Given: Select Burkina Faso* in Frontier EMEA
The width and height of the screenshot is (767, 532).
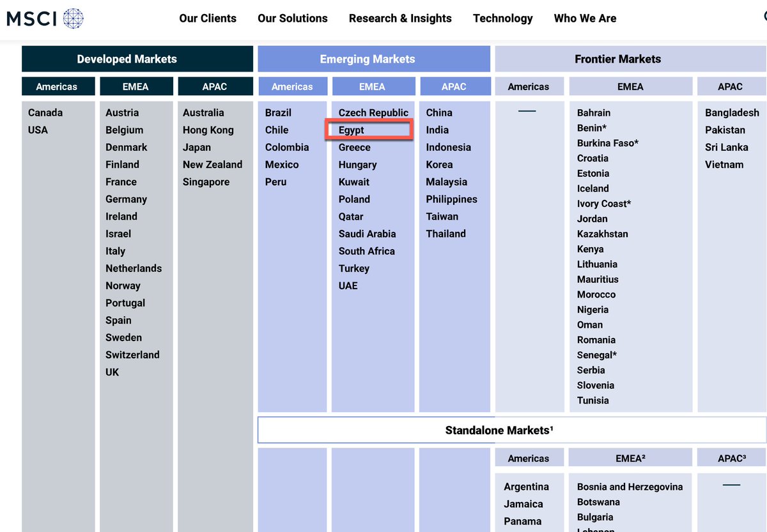Looking at the screenshot, I should pyautogui.click(x=608, y=143).
